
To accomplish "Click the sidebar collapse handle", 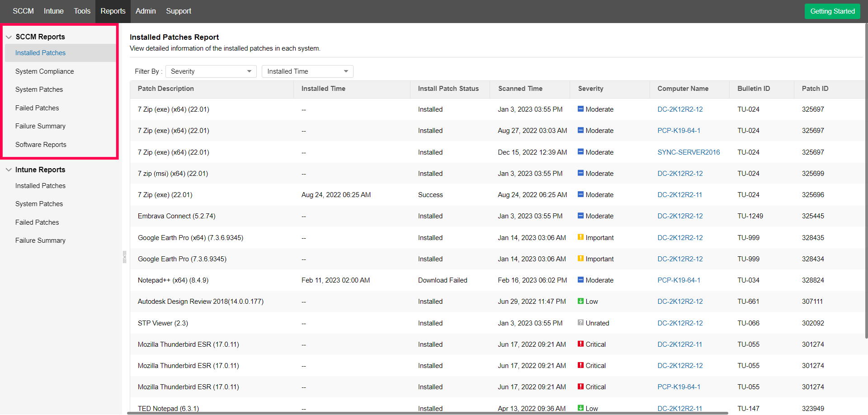I will tap(124, 257).
